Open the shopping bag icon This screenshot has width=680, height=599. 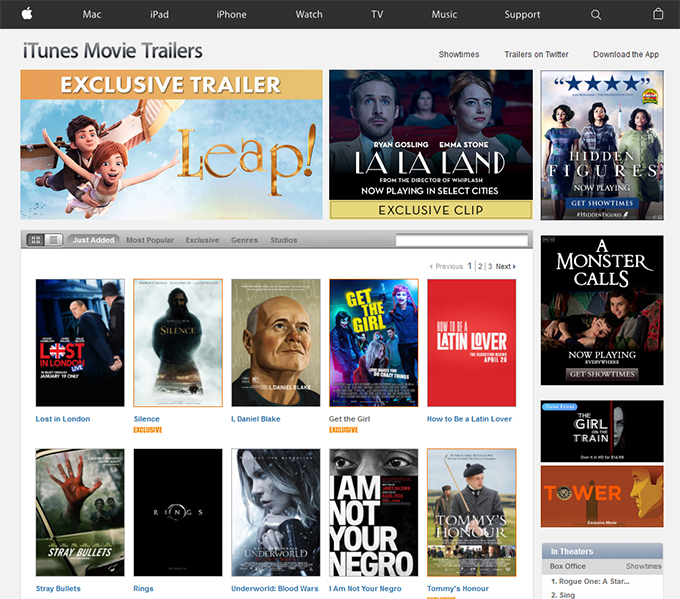(x=658, y=14)
